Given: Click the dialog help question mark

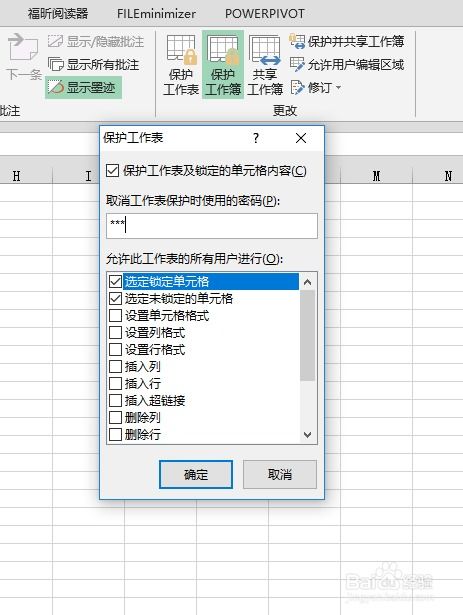Looking at the screenshot, I should coord(256,138).
